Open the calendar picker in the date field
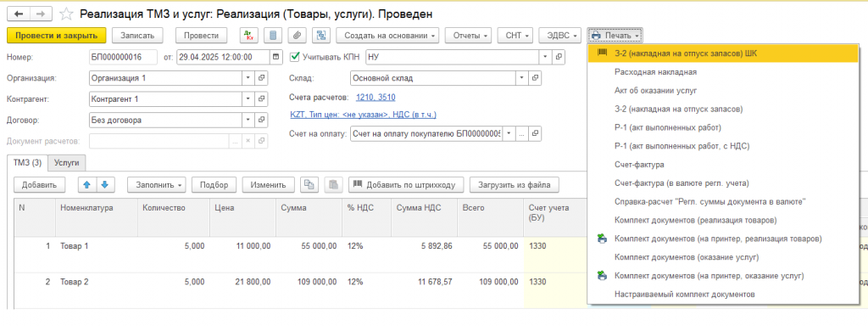 point(276,57)
